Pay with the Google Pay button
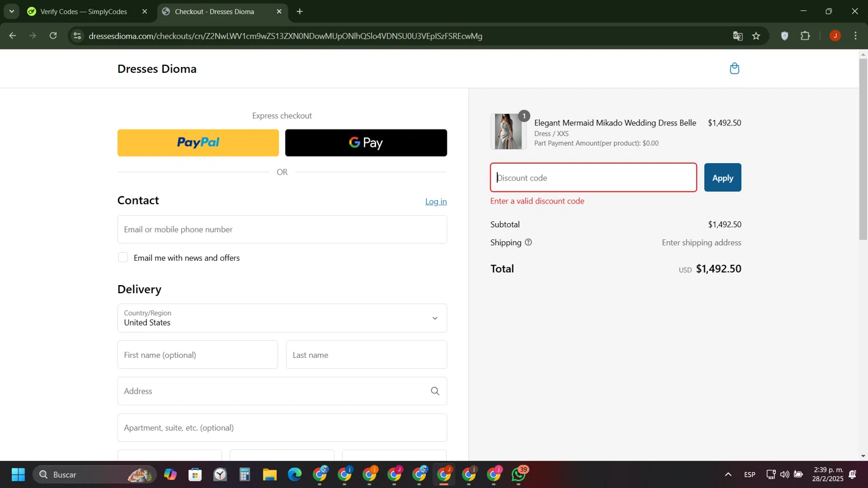868x488 pixels. [x=366, y=143]
